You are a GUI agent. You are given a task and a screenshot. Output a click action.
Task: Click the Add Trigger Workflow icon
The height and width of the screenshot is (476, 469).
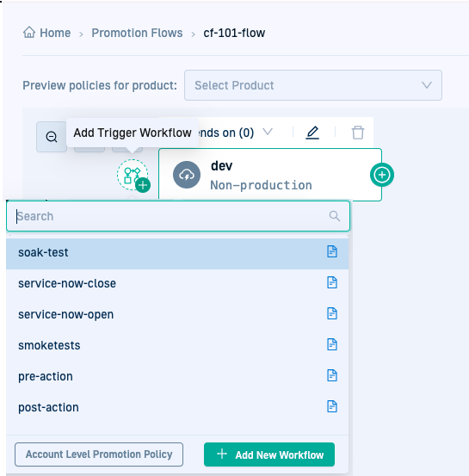(133, 175)
